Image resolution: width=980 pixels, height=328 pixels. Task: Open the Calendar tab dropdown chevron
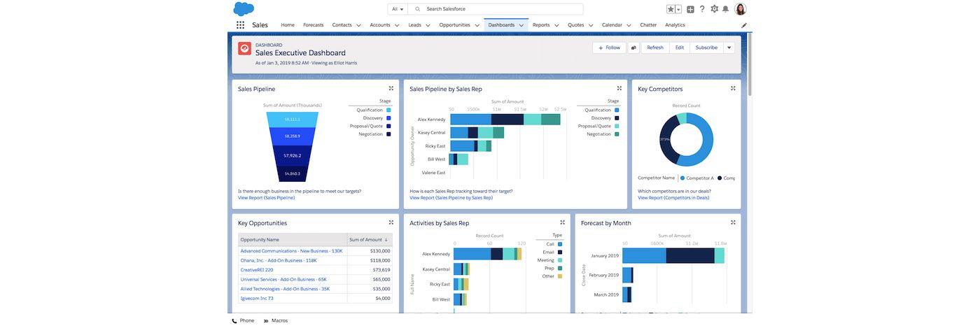pyautogui.click(x=629, y=25)
